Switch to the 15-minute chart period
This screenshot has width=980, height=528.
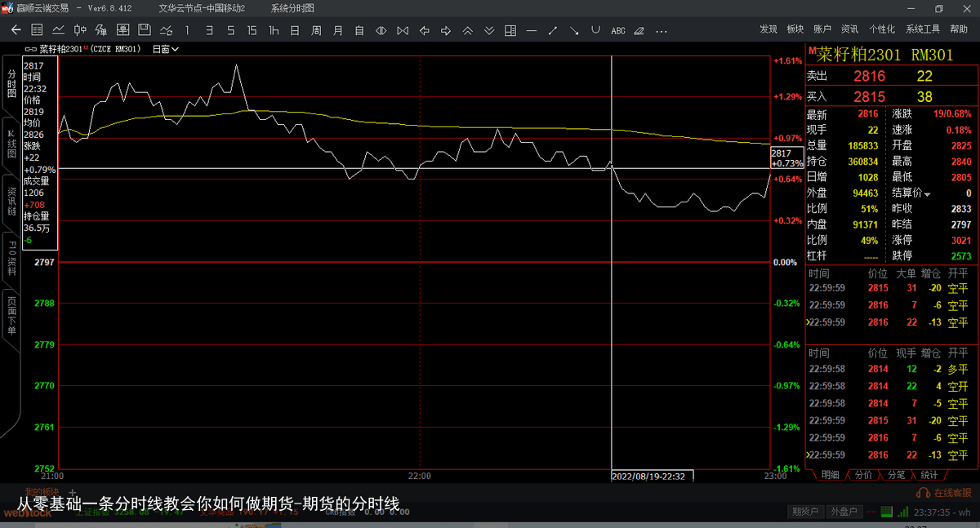(x=252, y=30)
